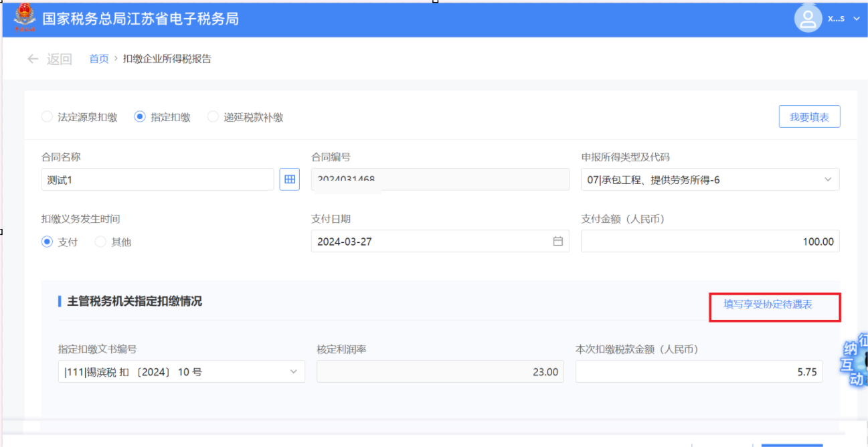Open the user account dropdown arrow
868x447 pixels.
[857, 19]
